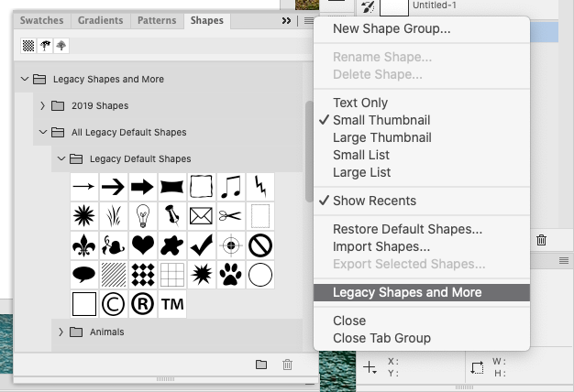574x392 pixels.
Task: Click Restore Default Shapes option
Action: pos(407,229)
